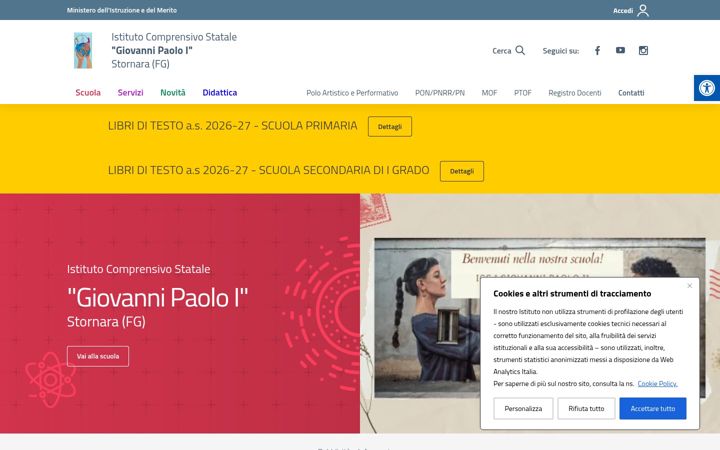Viewport: 720px width, 450px height.
Task: Visit the school's Facebook page icon
Action: 597,51
